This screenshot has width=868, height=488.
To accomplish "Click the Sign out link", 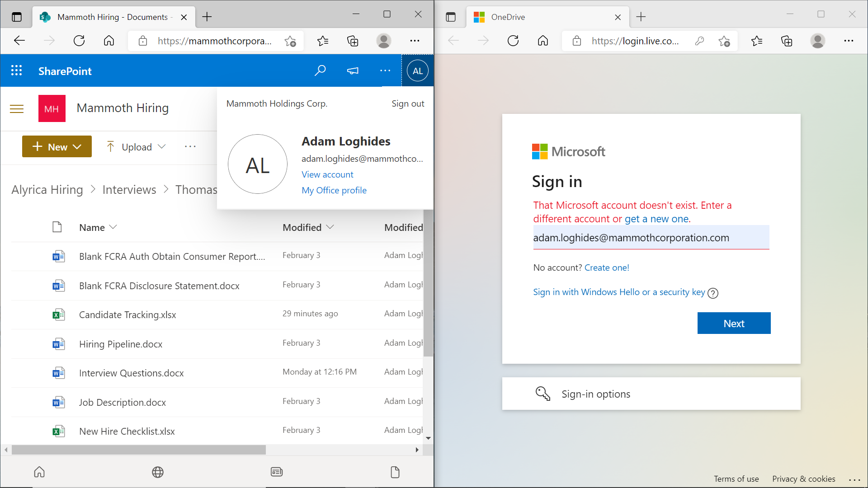I will click(407, 104).
